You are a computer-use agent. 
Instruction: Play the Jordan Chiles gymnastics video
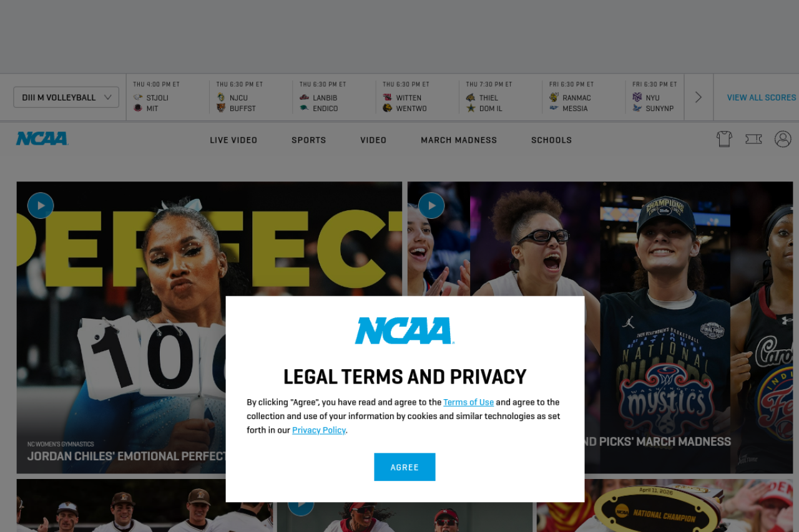click(41, 205)
